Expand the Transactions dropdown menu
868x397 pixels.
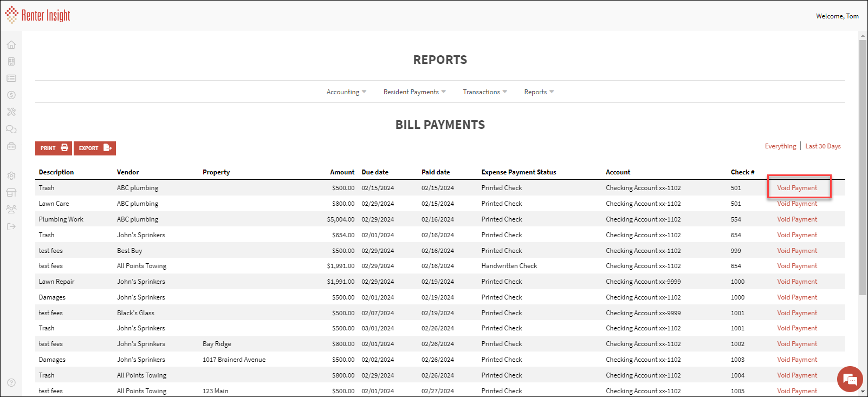pos(485,92)
